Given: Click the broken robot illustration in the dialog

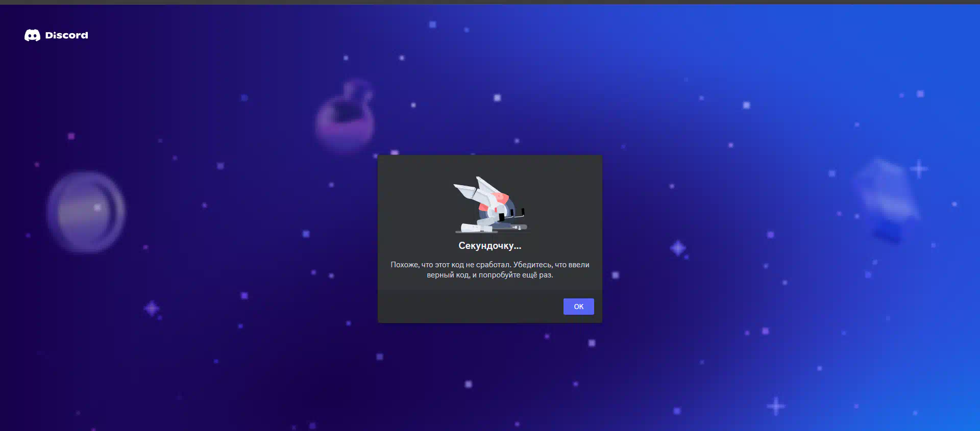Looking at the screenshot, I should pos(490,205).
